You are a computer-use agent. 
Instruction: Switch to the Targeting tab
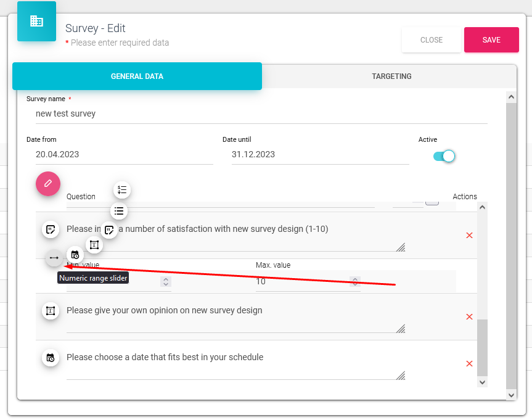[391, 76]
